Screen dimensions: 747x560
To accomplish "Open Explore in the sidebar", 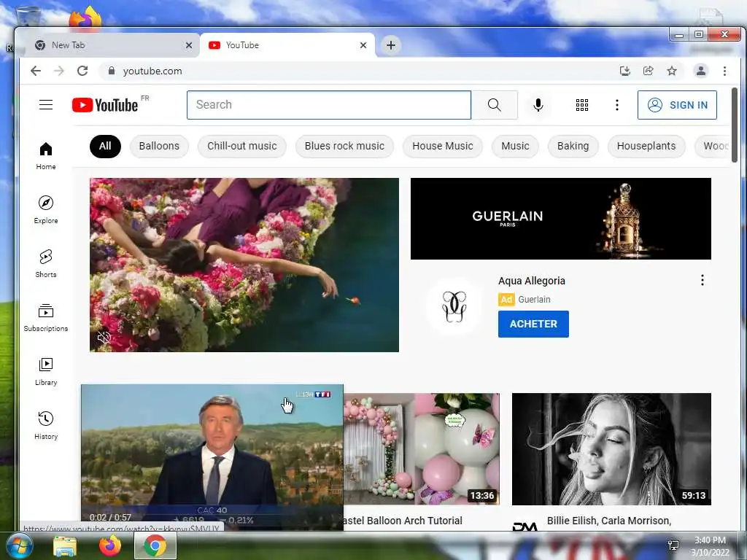I will point(46,209).
